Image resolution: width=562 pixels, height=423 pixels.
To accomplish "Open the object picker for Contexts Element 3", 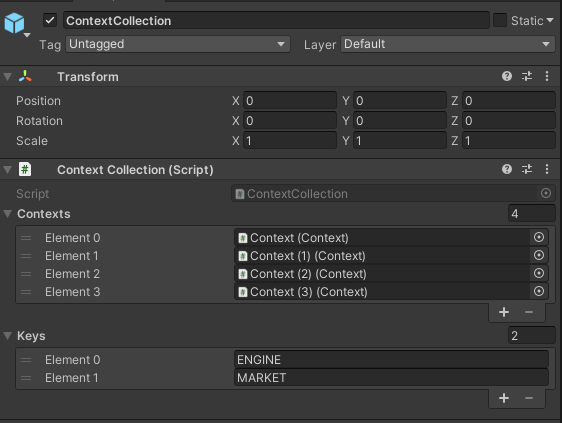I will click(539, 291).
